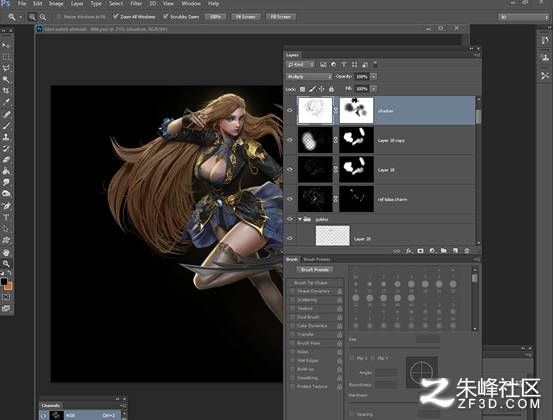
Task: Filter layers by pixel layer icon
Action: pyautogui.click(x=323, y=65)
